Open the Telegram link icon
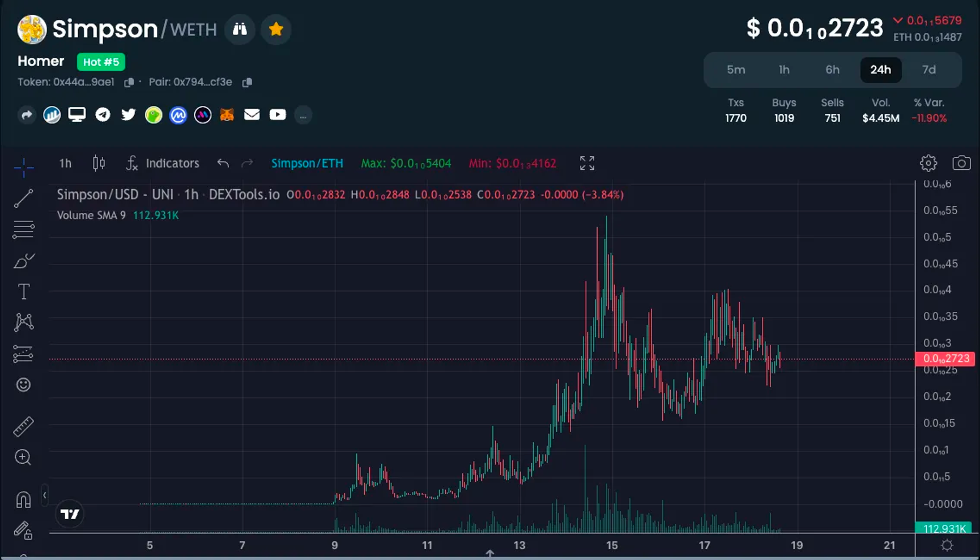 (x=103, y=115)
